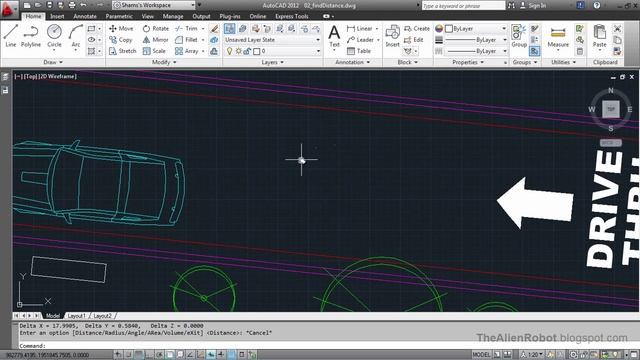
Task: Open the Layer Properties manager icon
Action: (x=229, y=28)
